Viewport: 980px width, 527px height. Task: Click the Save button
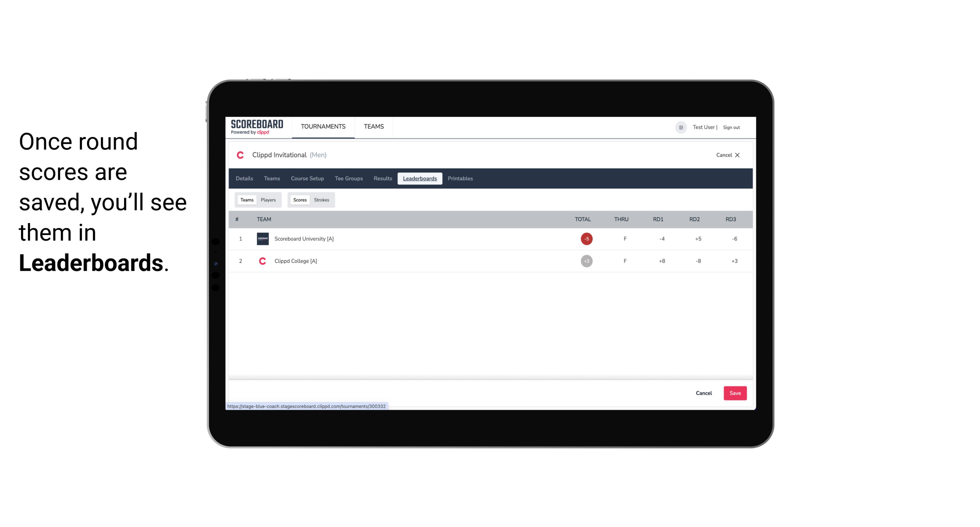click(734, 393)
